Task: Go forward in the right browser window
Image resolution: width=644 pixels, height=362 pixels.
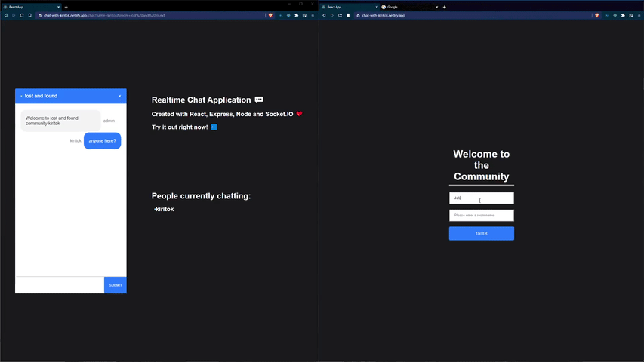Action: 332,15
